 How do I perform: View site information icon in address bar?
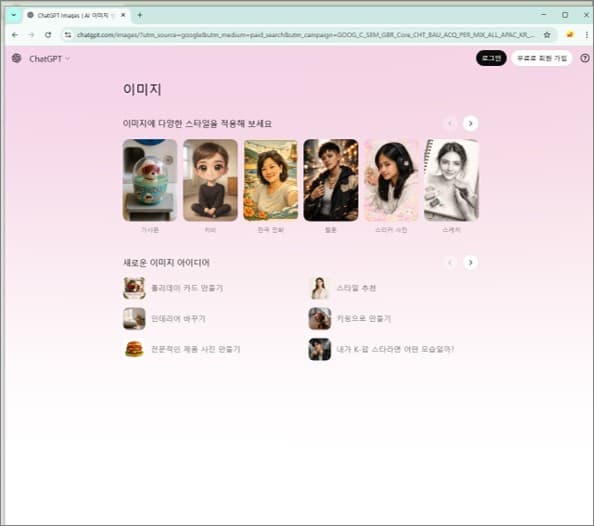point(68,35)
